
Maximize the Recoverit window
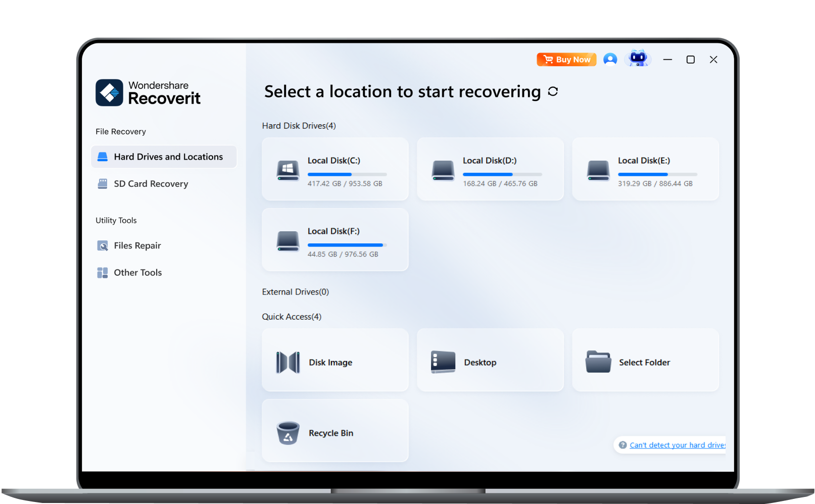click(690, 60)
